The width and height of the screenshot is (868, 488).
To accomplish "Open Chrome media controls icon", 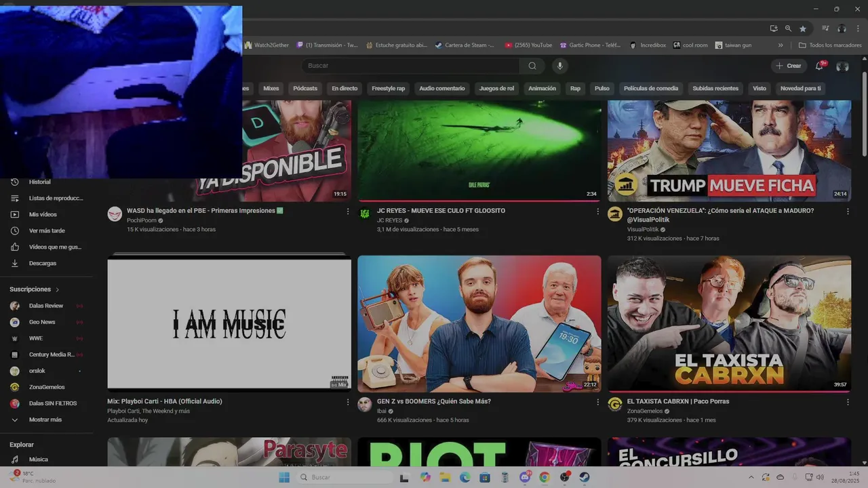I will [x=825, y=28].
